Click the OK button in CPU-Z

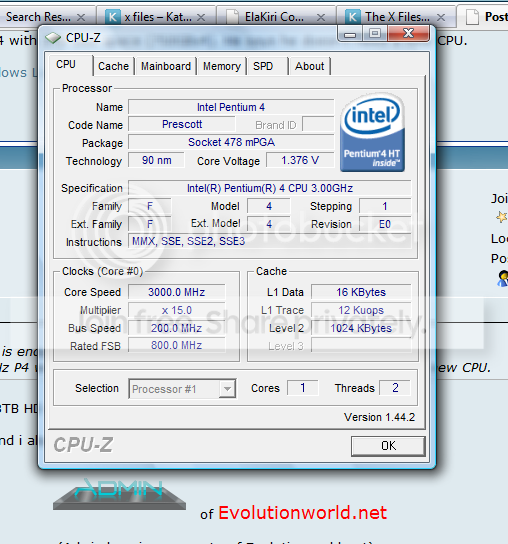coord(388,446)
